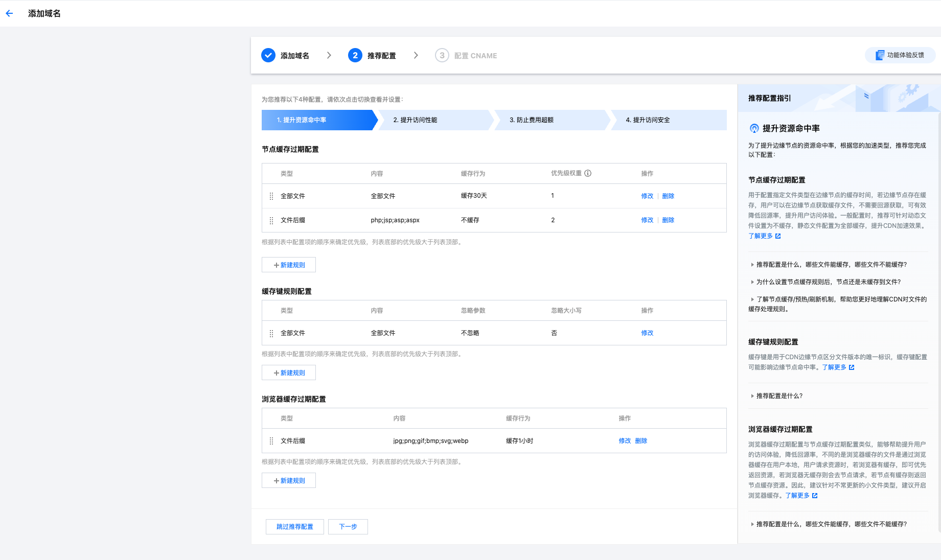Image resolution: width=941 pixels, height=560 pixels.
Task: Delete the php;jsp;asp;aspx 不缓存 rule
Action: click(x=668, y=220)
